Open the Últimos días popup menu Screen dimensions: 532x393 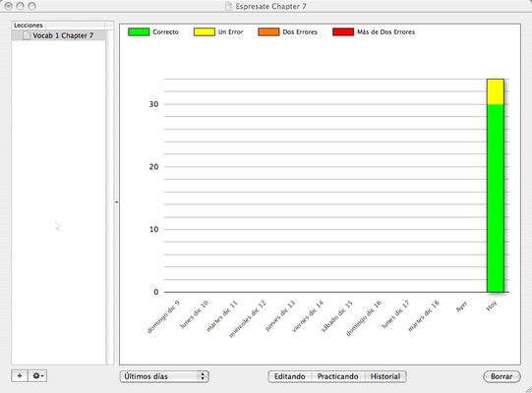click(x=164, y=376)
